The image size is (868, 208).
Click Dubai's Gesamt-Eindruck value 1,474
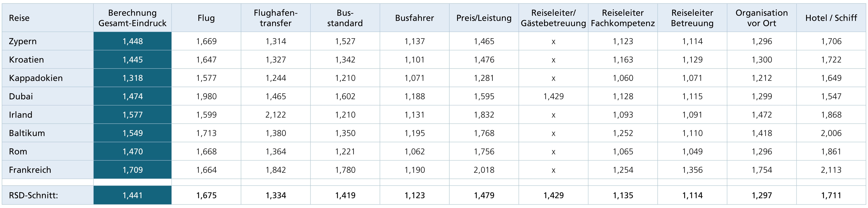(x=132, y=96)
